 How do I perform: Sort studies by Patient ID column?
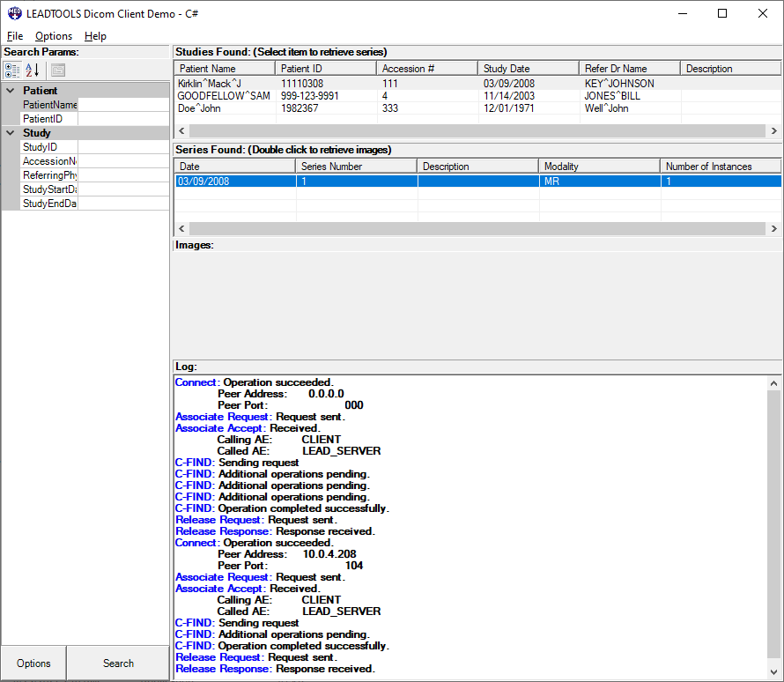click(326, 69)
